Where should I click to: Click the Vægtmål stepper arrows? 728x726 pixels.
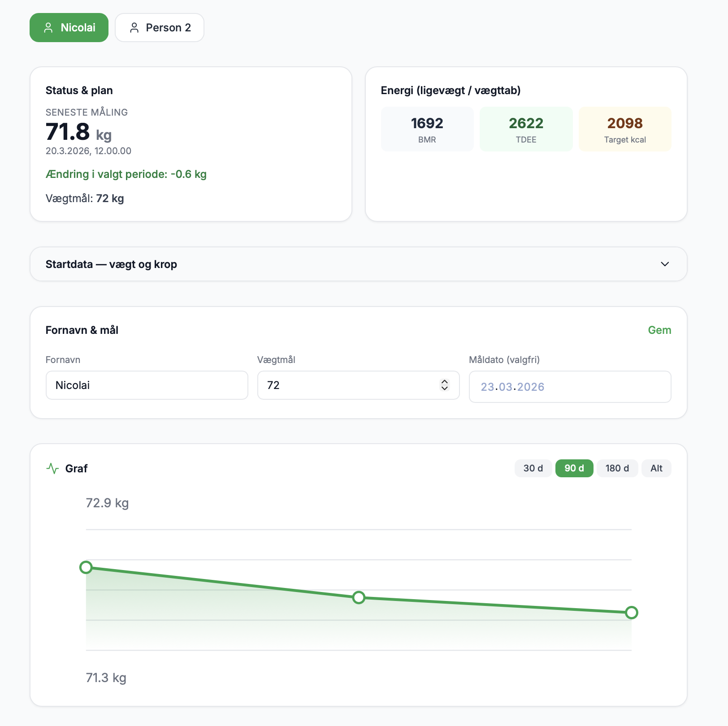tap(444, 385)
